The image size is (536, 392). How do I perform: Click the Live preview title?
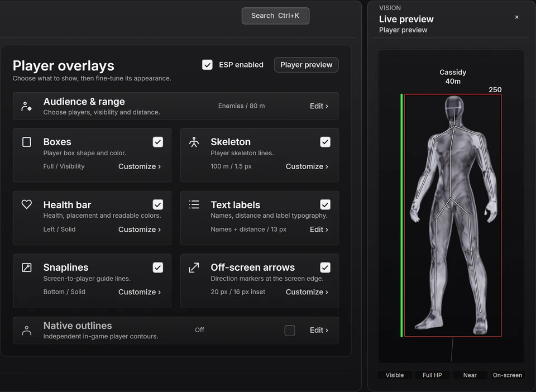(x=406, y=19)
